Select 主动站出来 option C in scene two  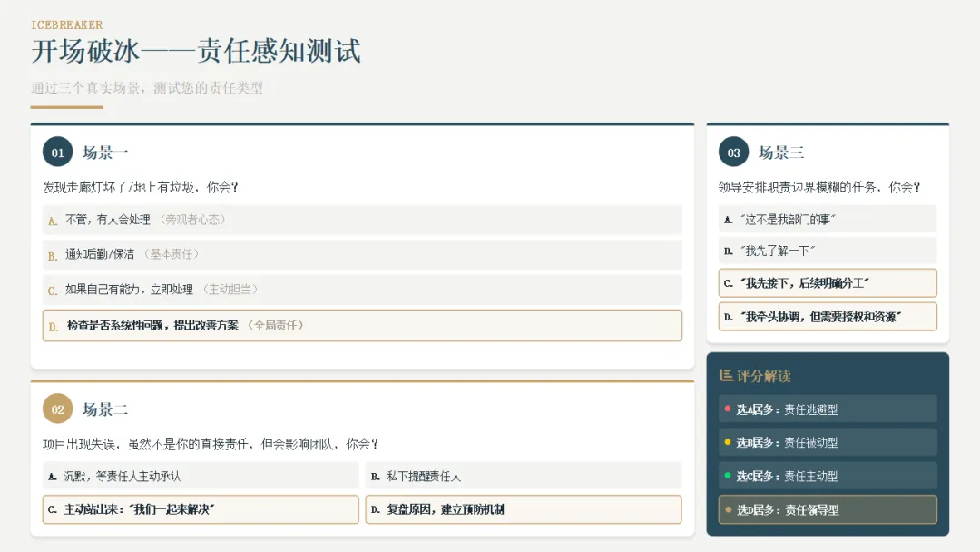pyautogui.click(x=201, y=509)
